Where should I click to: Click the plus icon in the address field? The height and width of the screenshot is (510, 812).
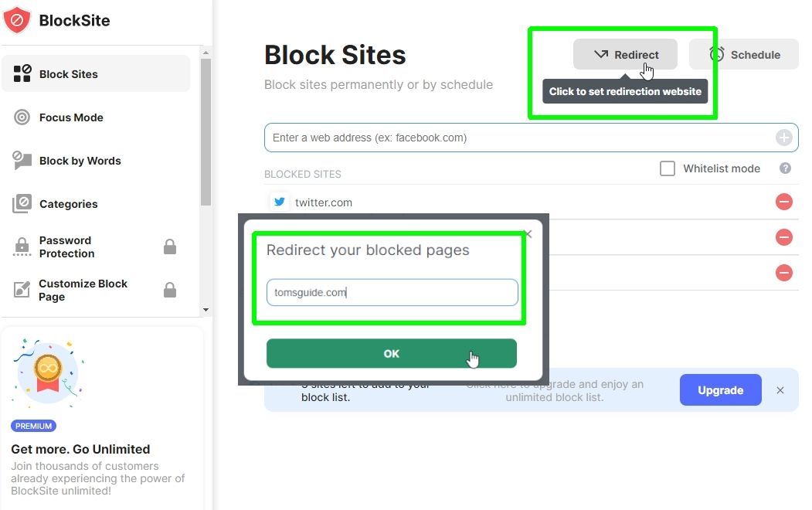[783, 137]
